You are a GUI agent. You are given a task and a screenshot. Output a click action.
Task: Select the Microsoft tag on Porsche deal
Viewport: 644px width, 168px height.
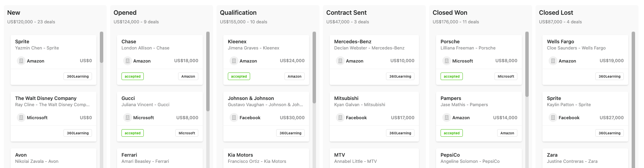coord(506,76)
